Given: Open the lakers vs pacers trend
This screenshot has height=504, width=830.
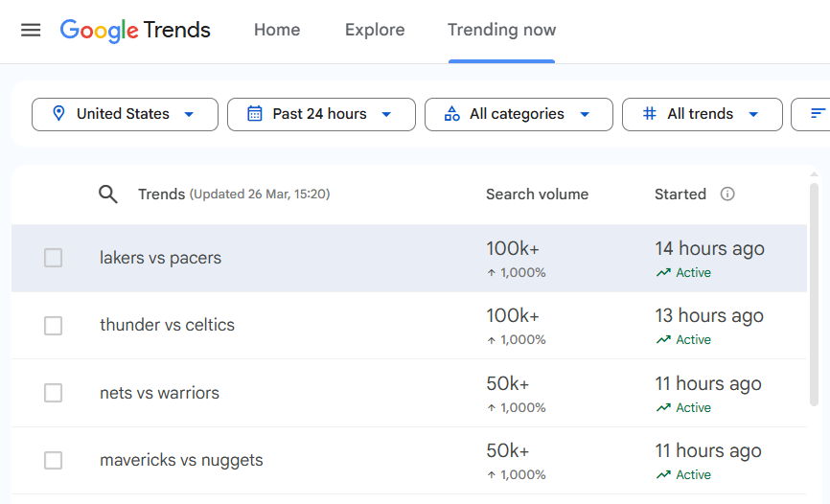Looking at the screenshot, I should 160,258.
